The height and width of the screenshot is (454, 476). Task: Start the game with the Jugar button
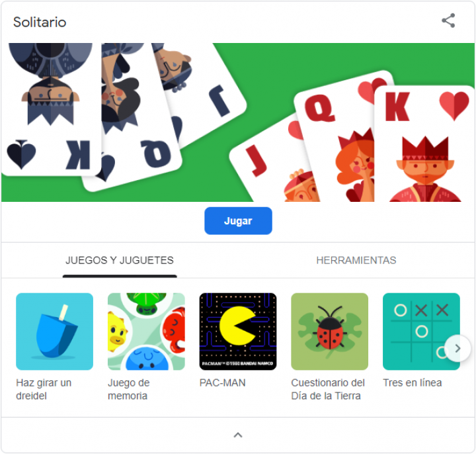pos(238,221)
